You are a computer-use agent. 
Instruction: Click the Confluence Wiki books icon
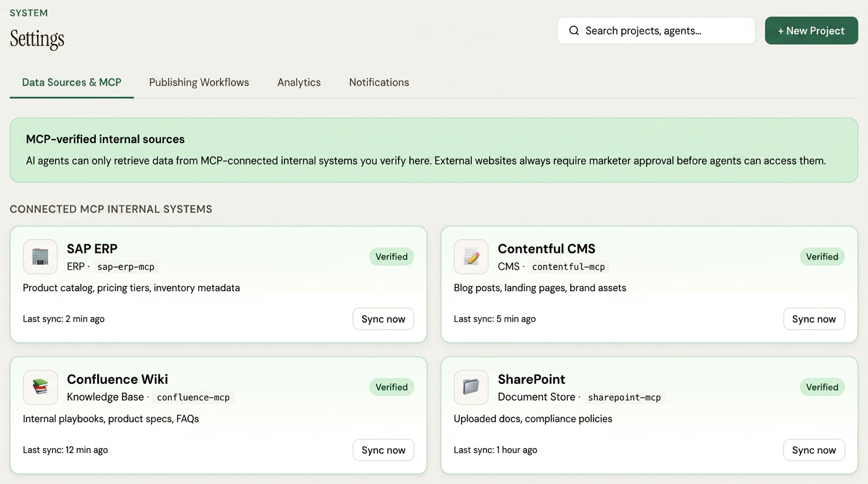click(40, 387)
